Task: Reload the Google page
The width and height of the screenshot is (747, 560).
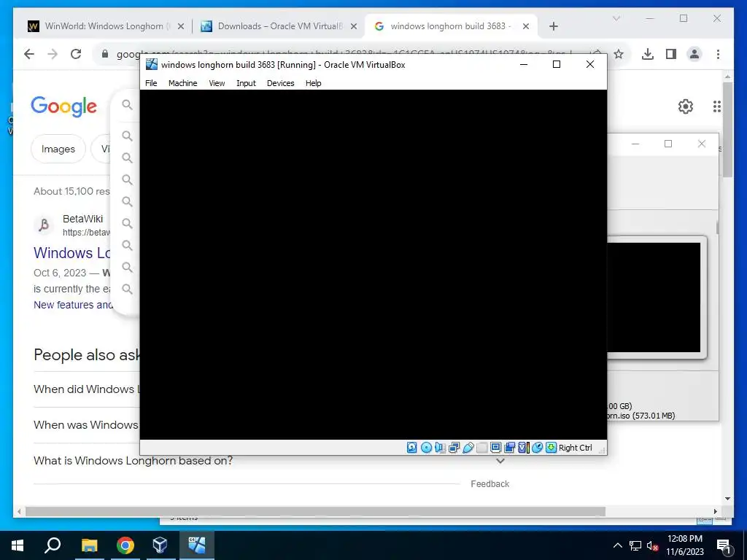Action: point(76,54)
